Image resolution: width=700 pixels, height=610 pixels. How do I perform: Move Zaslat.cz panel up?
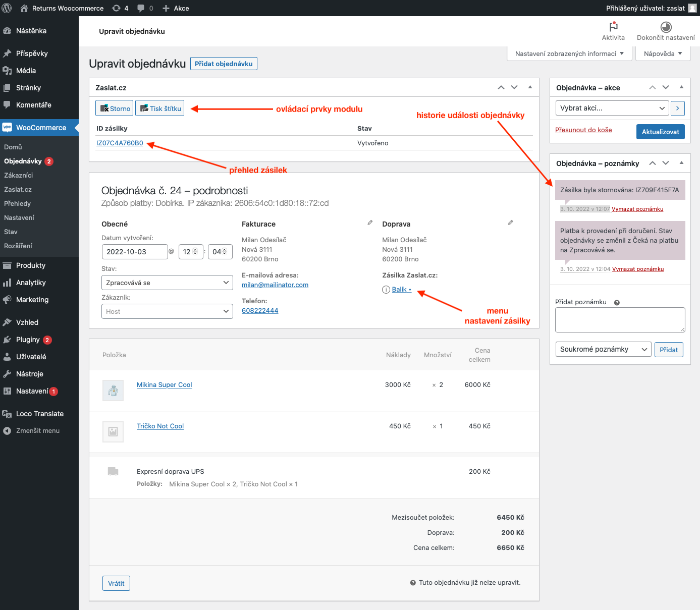point(501,87)
